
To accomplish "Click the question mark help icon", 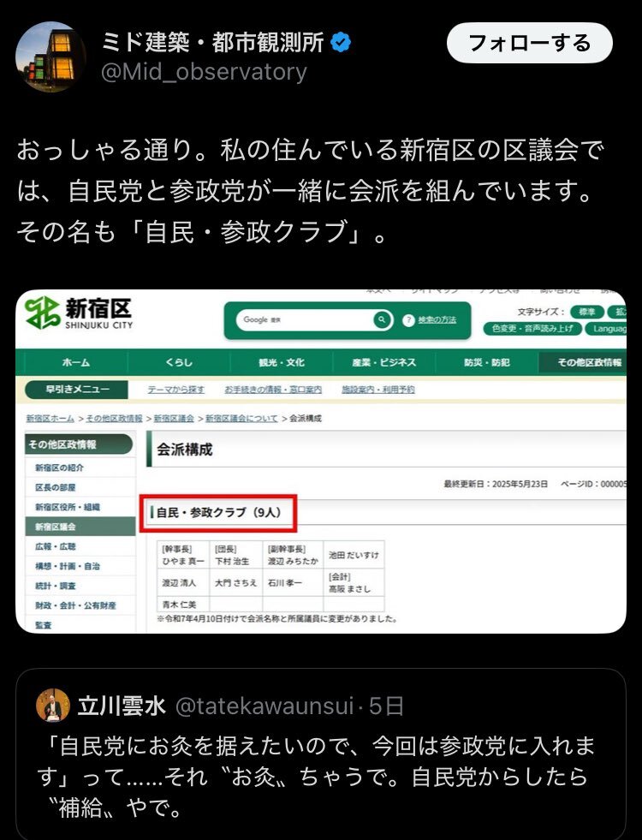I will pos(408,320).
